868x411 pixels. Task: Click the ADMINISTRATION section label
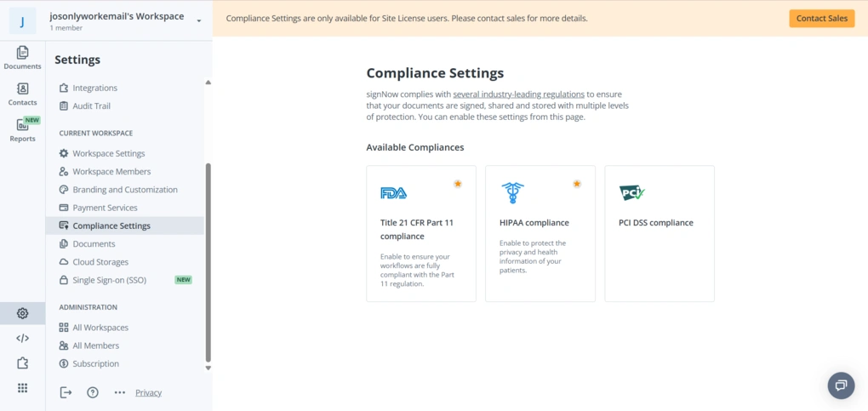[x=88, y=307]
